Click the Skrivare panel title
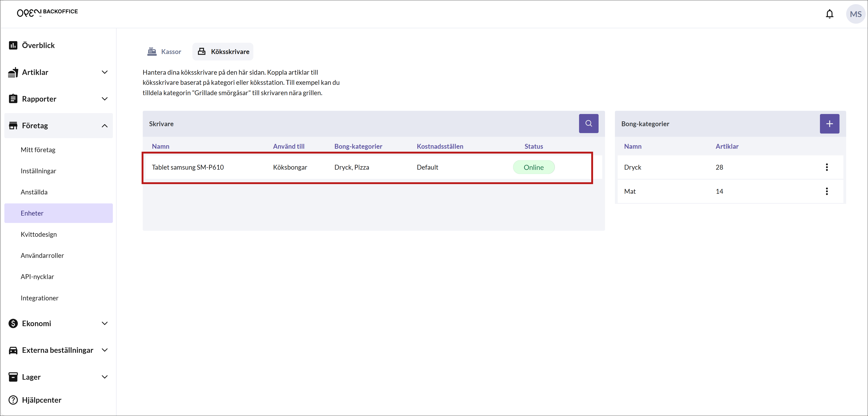The height and width of the screenshot is (416, 868). pyautogui.click(x=161, y=124)
